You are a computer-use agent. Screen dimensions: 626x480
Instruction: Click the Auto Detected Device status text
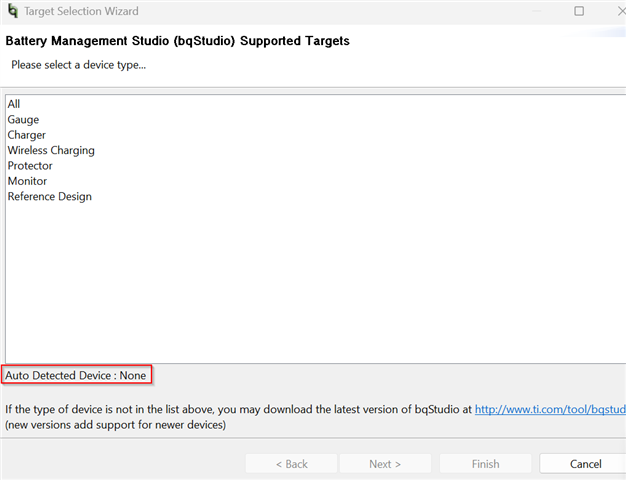pyautogui.click(x=76, y=375)
